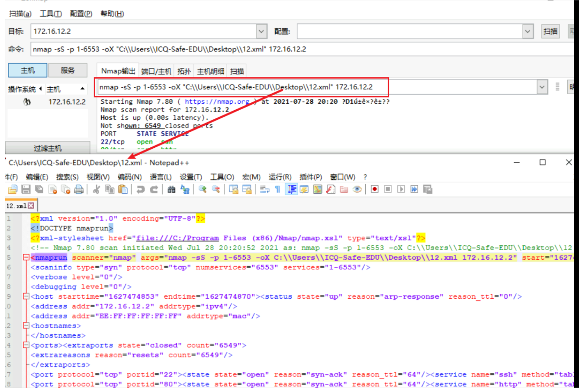
Task: Click the macro Playback icon
Action: point(401,189)
